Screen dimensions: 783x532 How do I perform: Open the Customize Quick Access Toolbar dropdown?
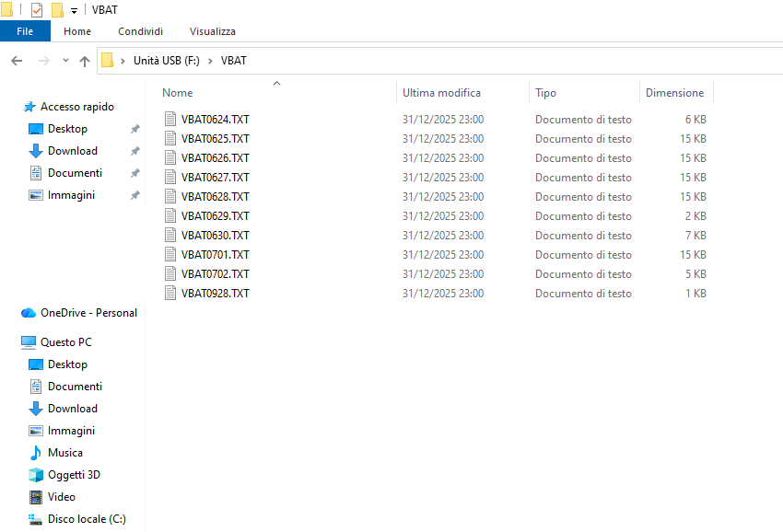point(74,10)
